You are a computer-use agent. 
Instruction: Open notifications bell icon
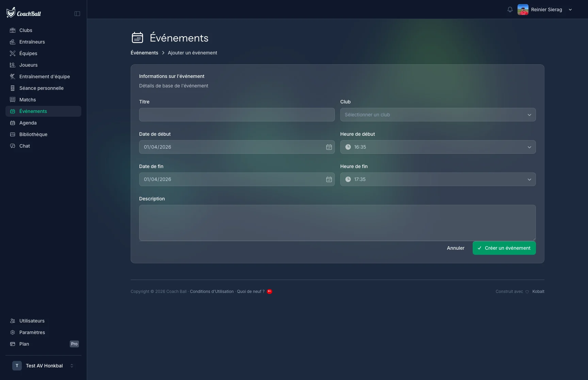tap(510, 10)
